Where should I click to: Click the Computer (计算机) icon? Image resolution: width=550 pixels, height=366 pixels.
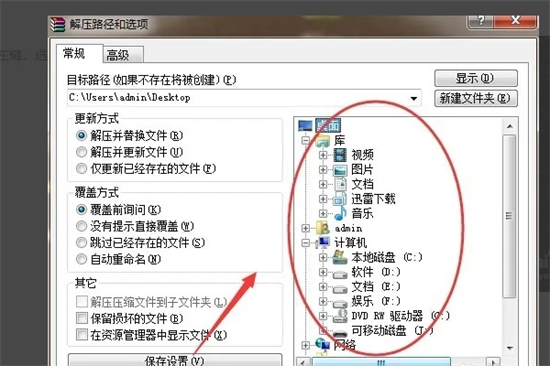(323, 242)
